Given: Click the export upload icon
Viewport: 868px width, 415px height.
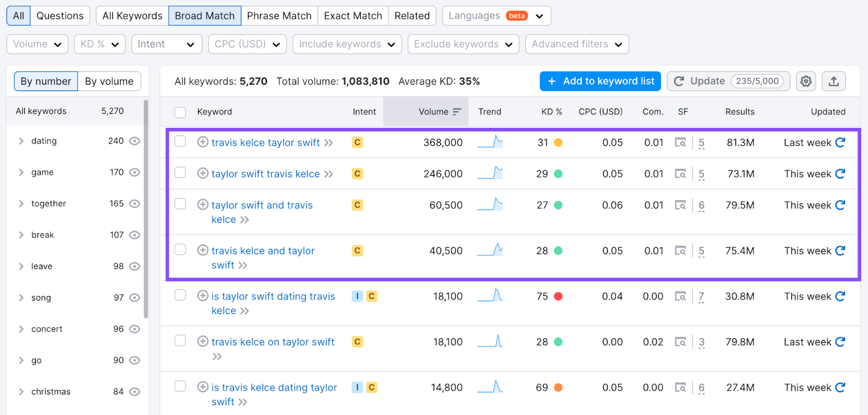Looking at the screenshot, I should click(x=834, y=81).
